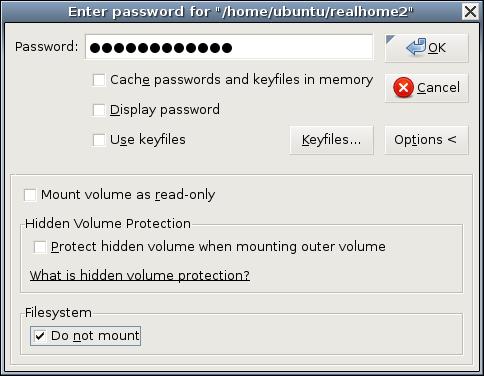Click the Password: label
484x376 pixels.
pos(47,47)
